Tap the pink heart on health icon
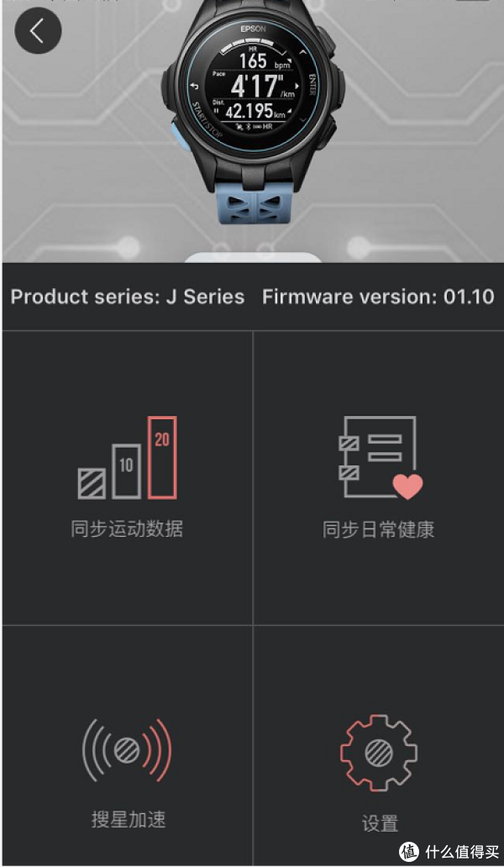This screenshot has height=867, width=504. pos(408,486)
